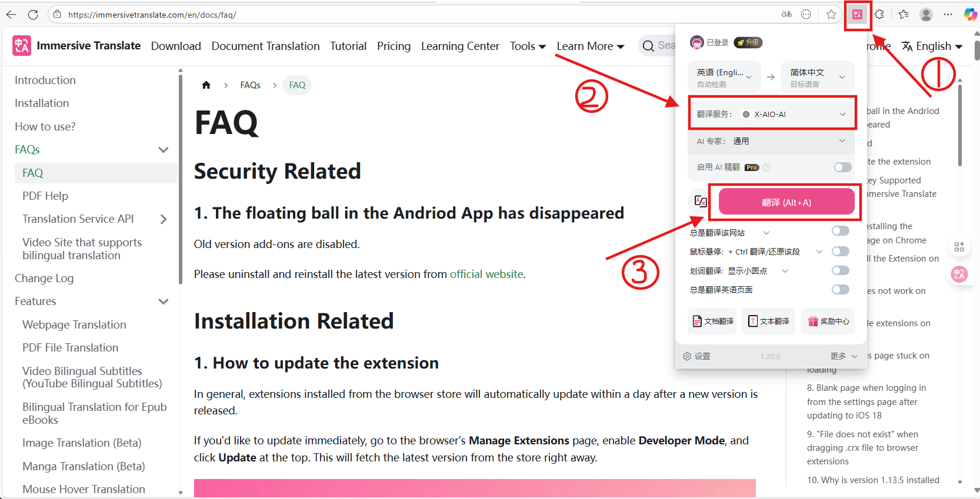Screen dimensions: 980x499
Task: Click the address bar translate icon
Action: click(786, 15)
